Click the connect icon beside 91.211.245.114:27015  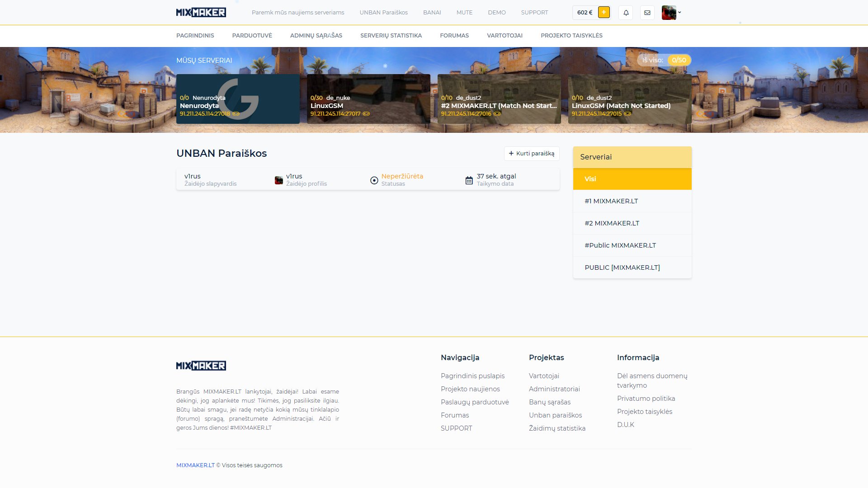pyautogui.click(x=627, y=114)
